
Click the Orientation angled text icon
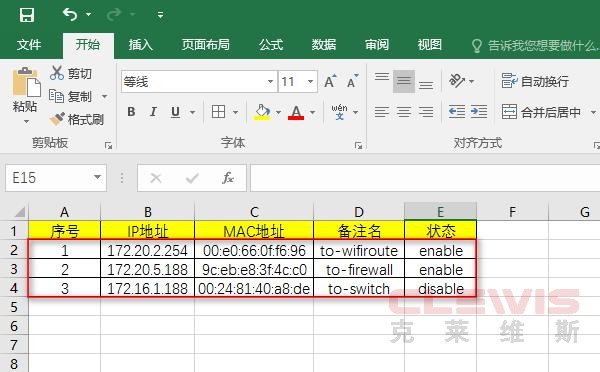(457, 81)
